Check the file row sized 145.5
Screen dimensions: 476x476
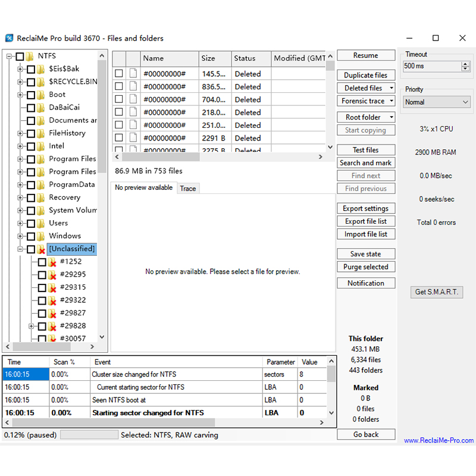click(x=119, y=73)
